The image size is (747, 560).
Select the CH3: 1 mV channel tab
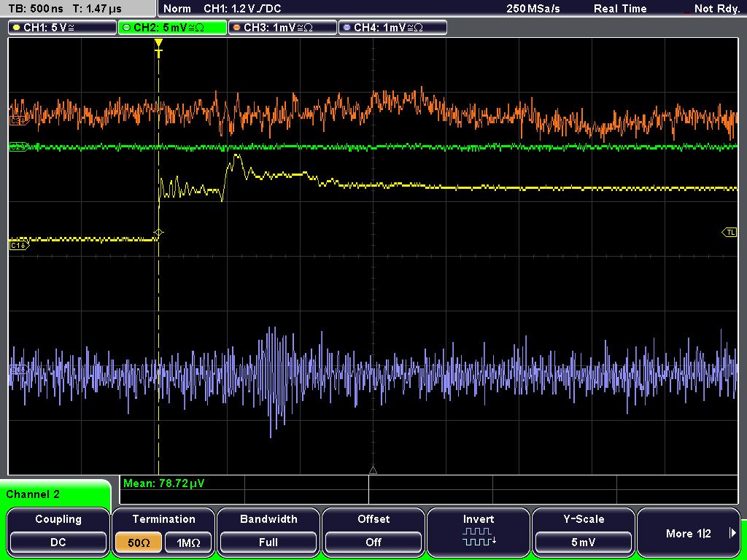282,28
